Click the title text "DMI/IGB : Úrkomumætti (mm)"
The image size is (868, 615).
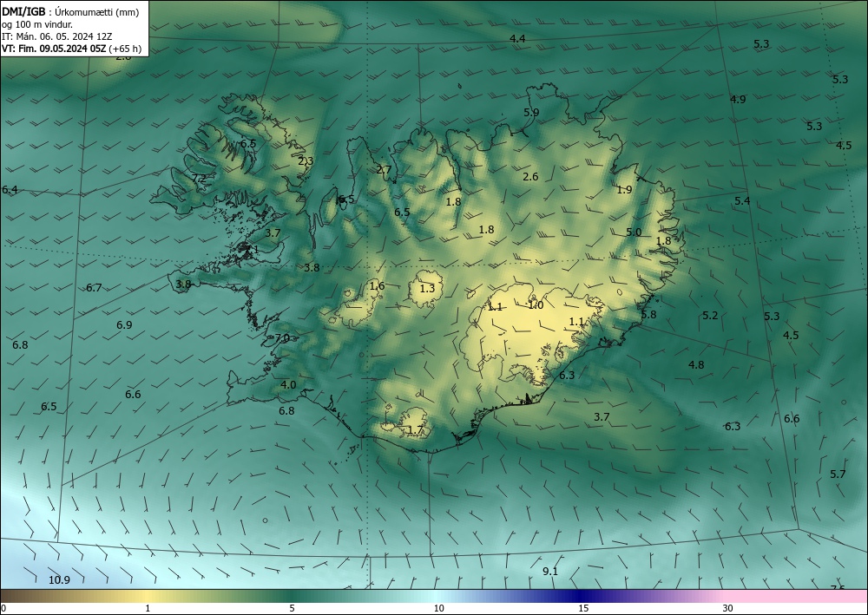tap(70, 12)
